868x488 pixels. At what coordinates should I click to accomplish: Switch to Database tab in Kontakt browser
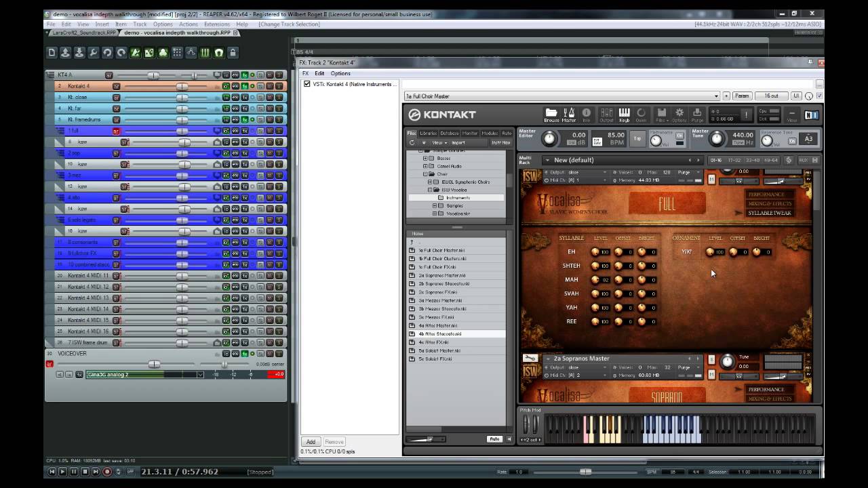pos(450,134)
